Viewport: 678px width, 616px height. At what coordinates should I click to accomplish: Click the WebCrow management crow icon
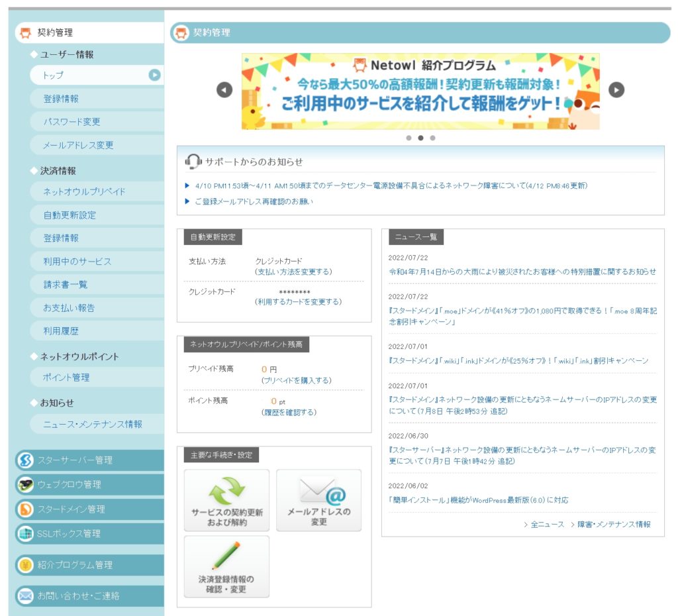[x=25, y=484]
